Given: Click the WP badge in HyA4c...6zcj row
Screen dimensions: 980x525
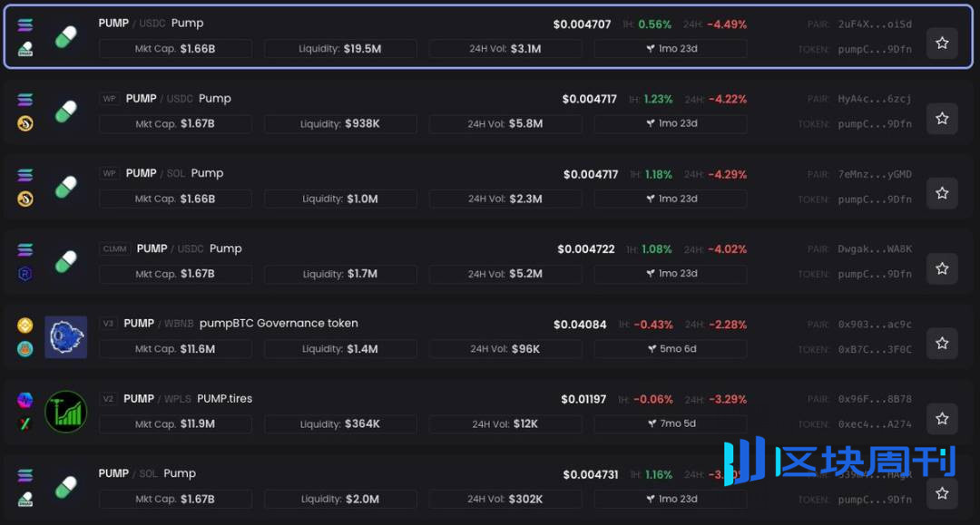Looking at the screenshot, I should coord(110,99).
